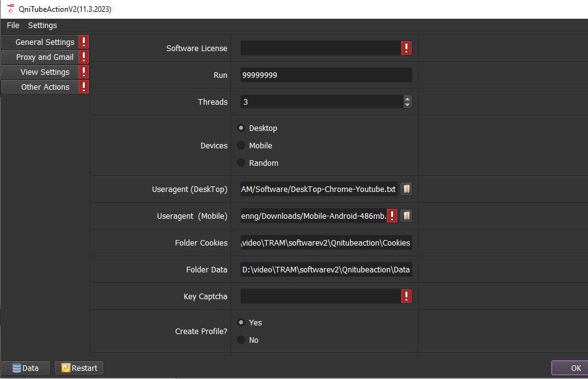
Task: Open the Data button at bottom left
Action: pos(26,368)
